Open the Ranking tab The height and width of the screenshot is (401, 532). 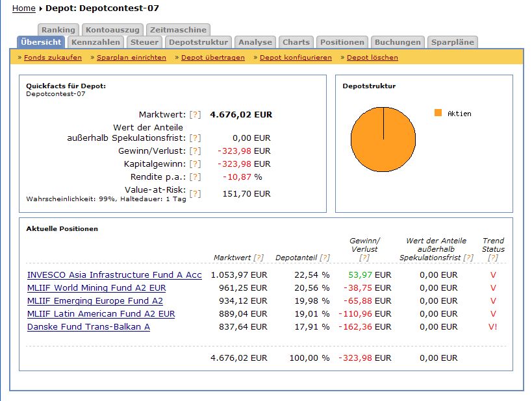coord(58,30)
